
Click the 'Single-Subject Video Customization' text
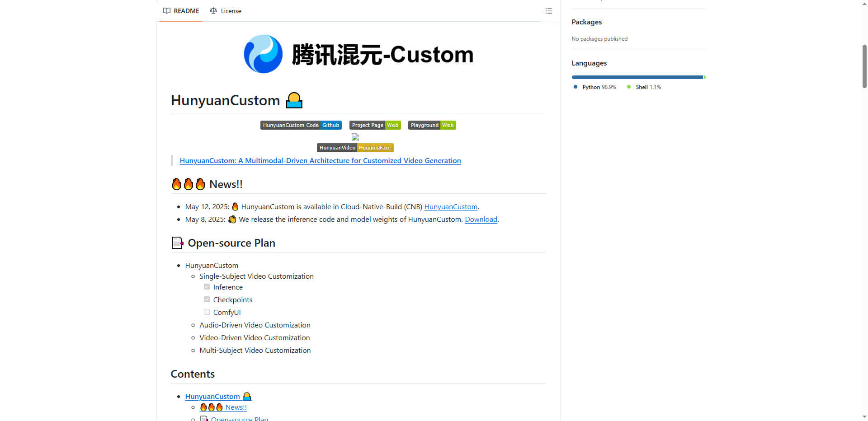point(256,276)
